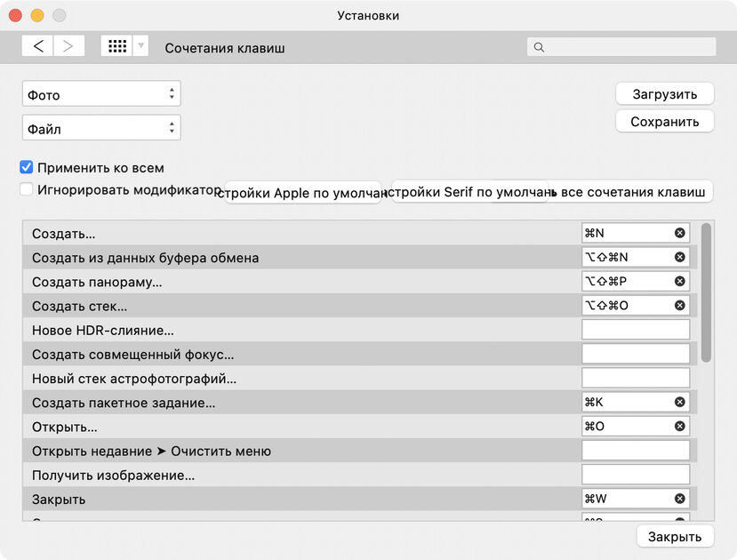Click the forward chevron navigation button
737x560 pixels.
pyautogui.click(x=68, y=46)
